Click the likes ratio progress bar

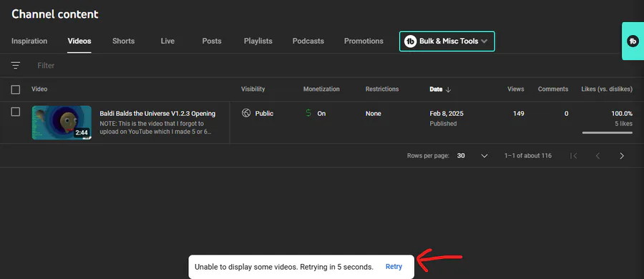click(607, 132)
